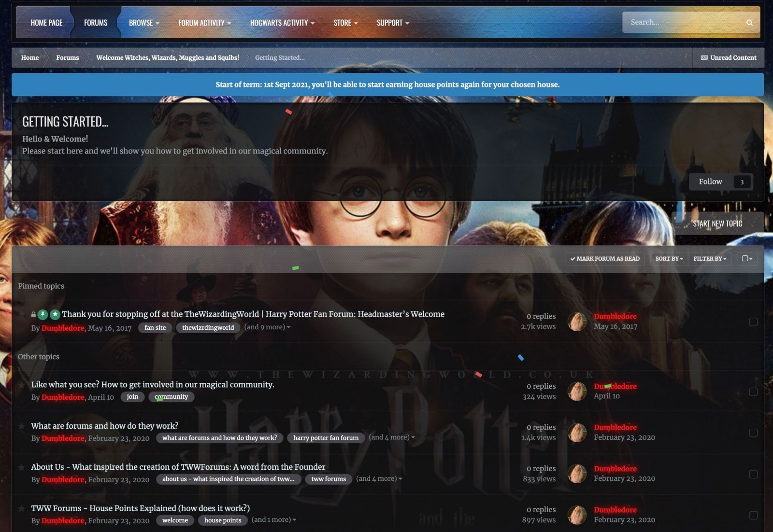Expand '(and 9 more)' tags on Headmaster's Welcome
Screen dimensions: 773x532
267,327
